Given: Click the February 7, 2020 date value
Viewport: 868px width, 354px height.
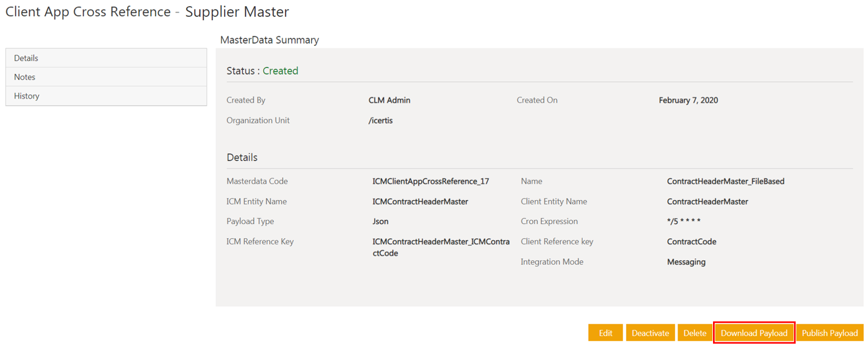Looking at the screenshot, I should click(x=688, y=100).
